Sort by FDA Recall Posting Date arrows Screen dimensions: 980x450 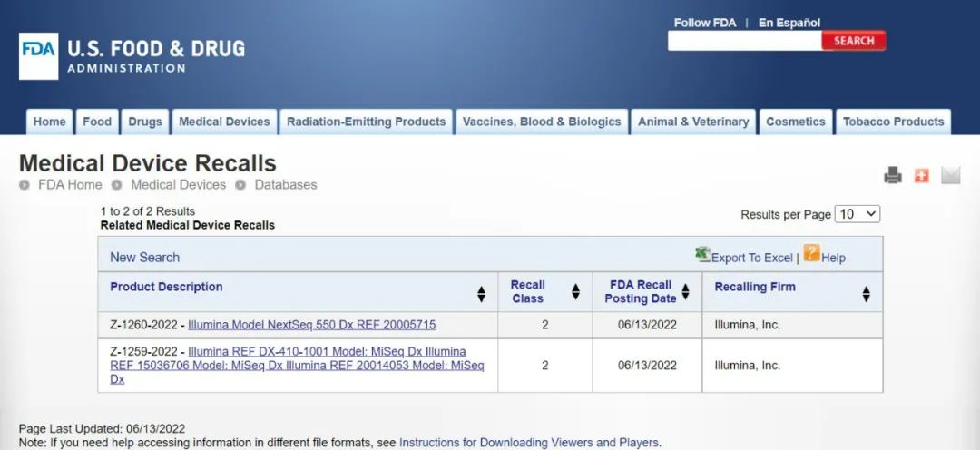pos(686,292)
